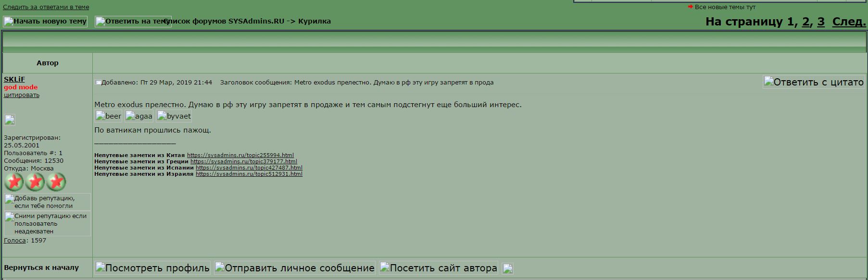Open the Spain notes link topic427487
The image size is (868, 280).
point(249,168)
